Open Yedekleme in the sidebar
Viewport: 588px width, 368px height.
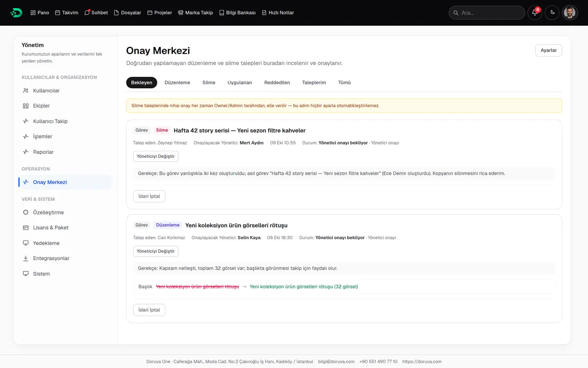pos(65,243)
